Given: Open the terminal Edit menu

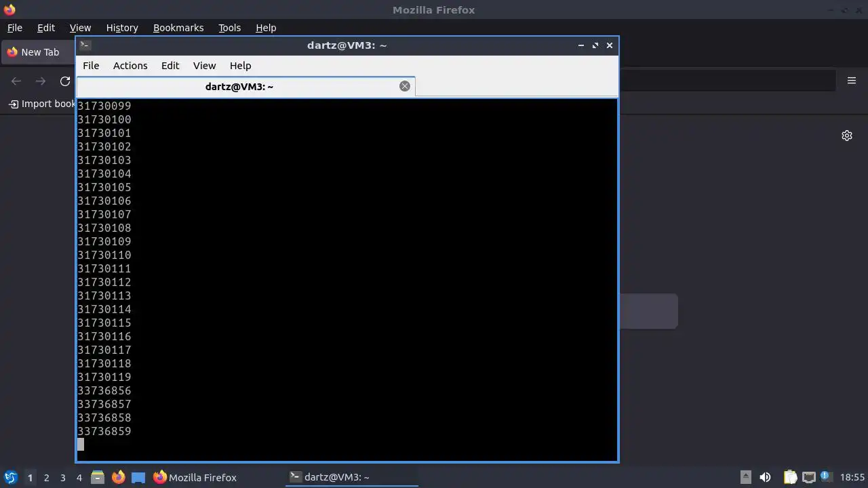Looking at the screenshot, I should [170, 66].
